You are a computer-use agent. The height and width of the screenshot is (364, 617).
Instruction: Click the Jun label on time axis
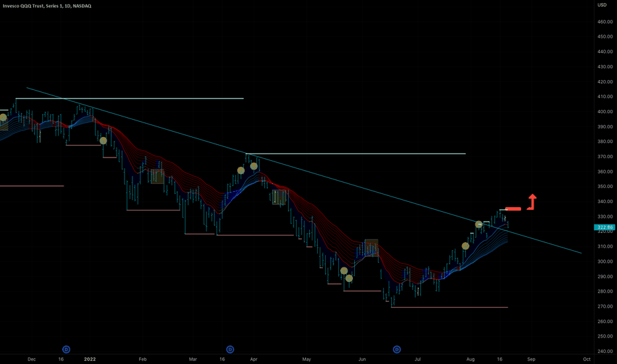point(362,359)
